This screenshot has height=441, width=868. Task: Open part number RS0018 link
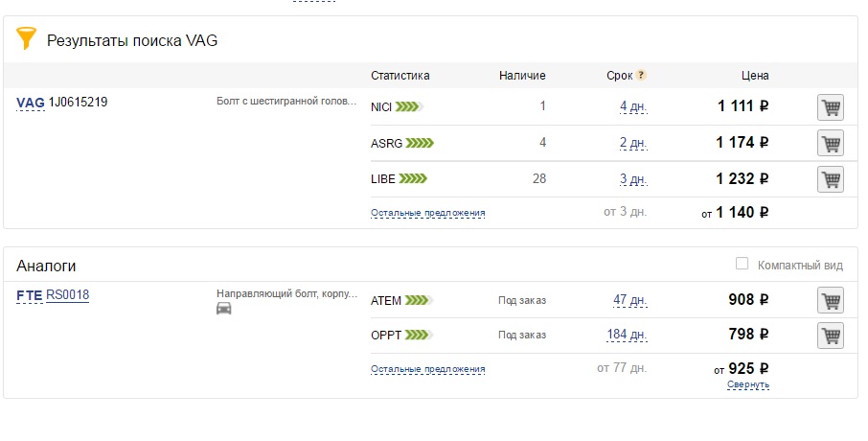(x=67, y=294)
